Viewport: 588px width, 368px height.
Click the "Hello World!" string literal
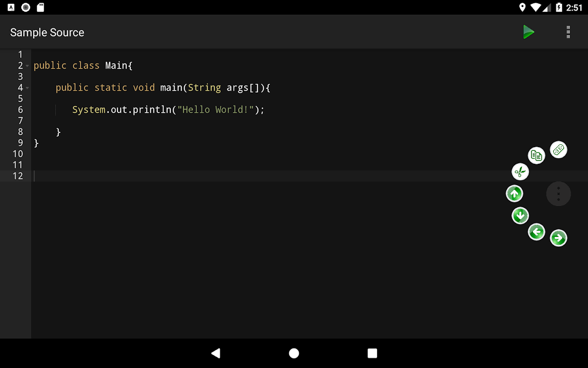coord(215,110)
